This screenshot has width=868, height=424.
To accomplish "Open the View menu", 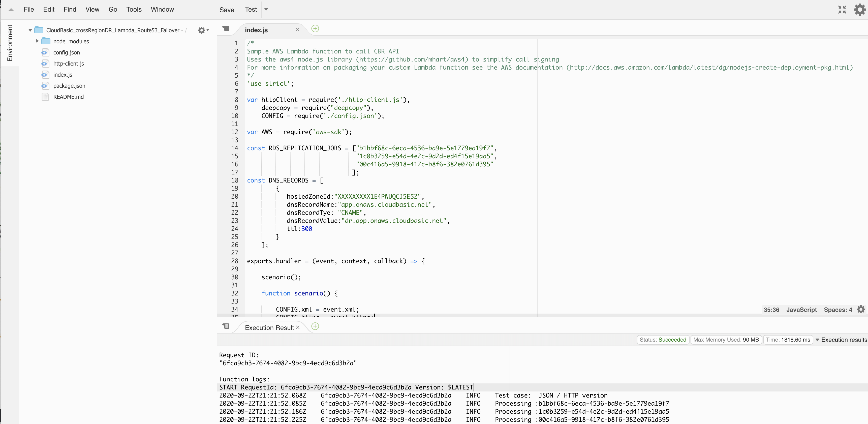I will tap(92, 9).
